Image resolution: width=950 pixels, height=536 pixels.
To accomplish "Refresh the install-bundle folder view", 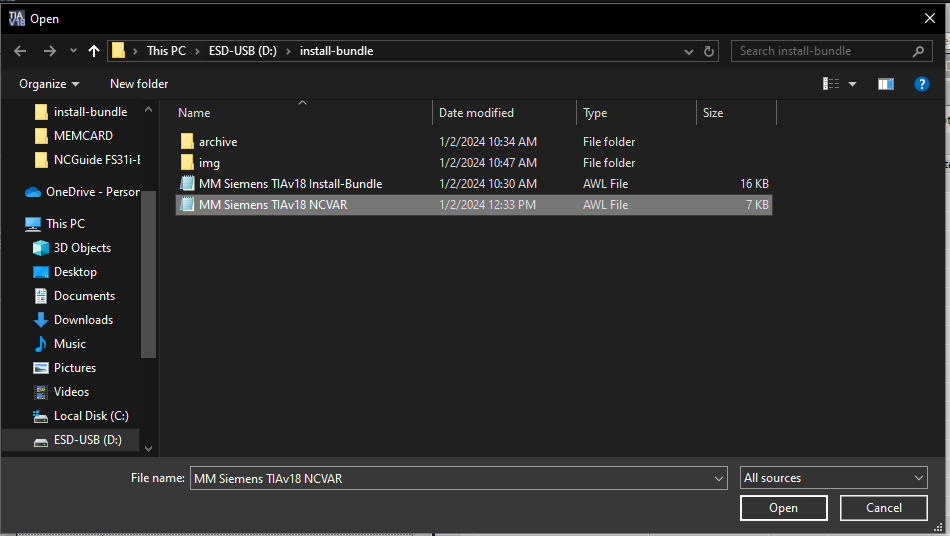I will click(x=708, y=51).
